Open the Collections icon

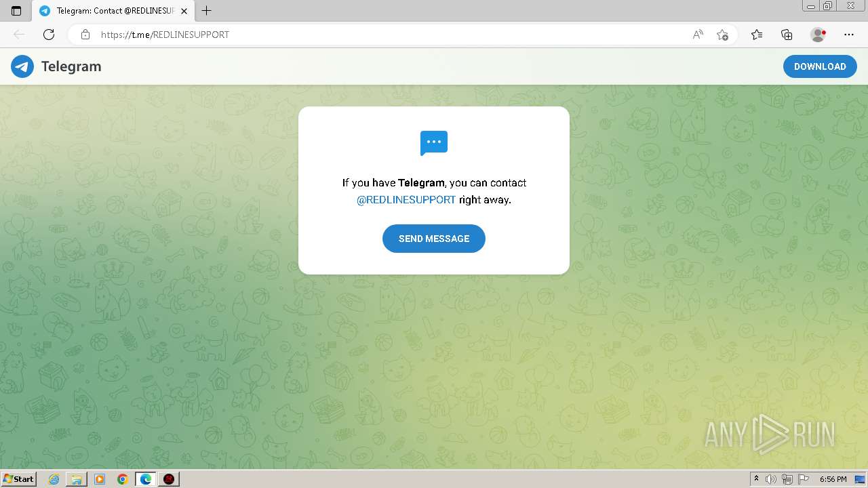(787, 35)
